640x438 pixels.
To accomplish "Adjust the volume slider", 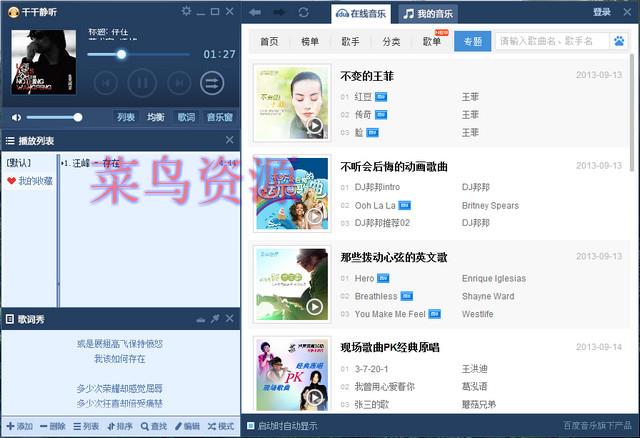I will (x=54, y=118).
